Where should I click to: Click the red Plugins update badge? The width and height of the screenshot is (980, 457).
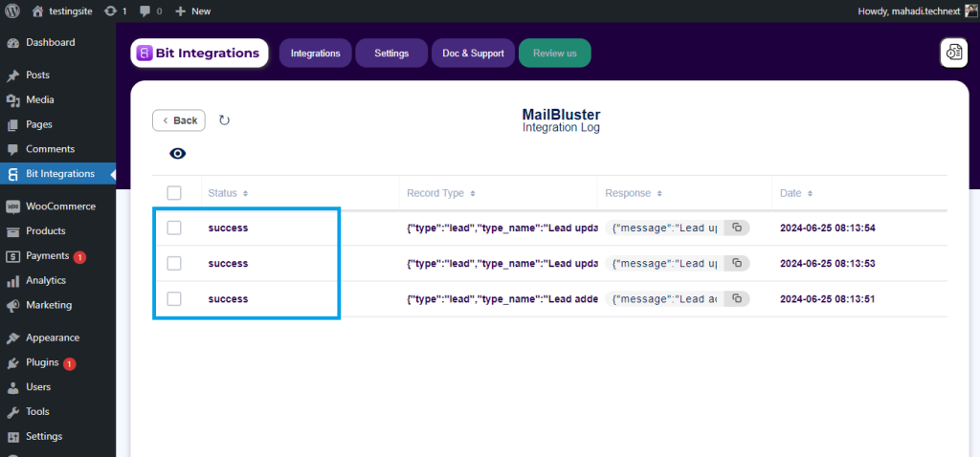[69, 364]
